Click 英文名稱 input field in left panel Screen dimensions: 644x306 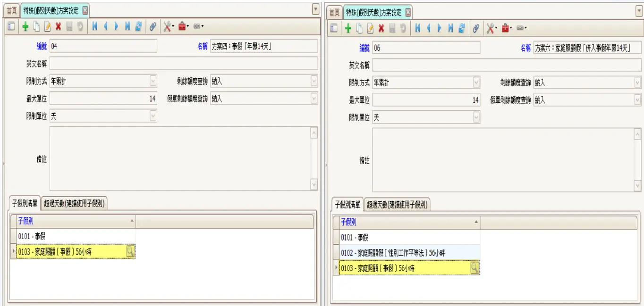click(183, 63)
